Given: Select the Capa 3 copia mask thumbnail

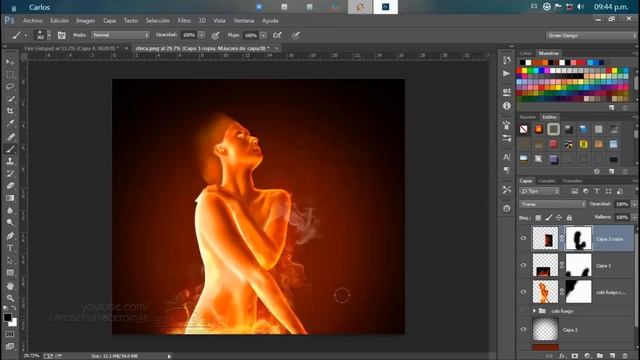Looking at the screenshot, I should (x=578, y=238).
